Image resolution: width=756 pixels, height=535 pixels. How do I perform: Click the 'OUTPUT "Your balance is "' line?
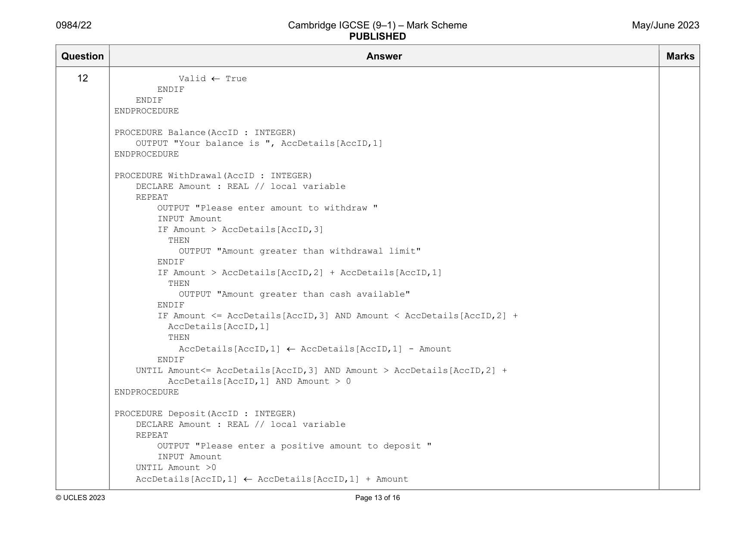pyautogui.click(x=259, y=143)
